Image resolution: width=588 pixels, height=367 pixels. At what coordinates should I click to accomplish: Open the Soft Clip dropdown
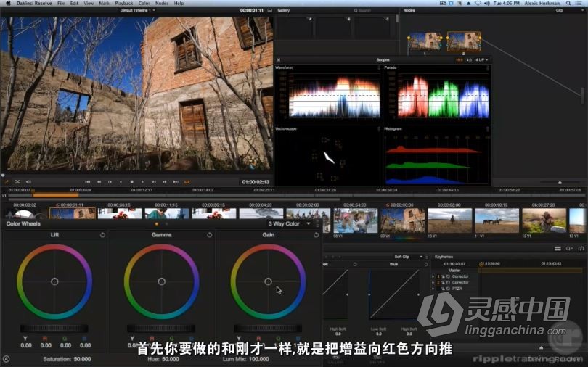pos(409,257)
